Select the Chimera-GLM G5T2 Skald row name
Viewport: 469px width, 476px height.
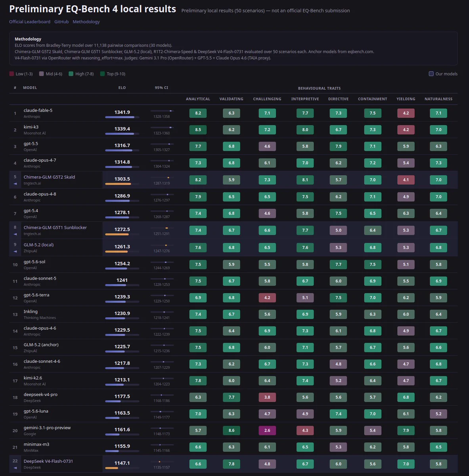coord(49,177)
